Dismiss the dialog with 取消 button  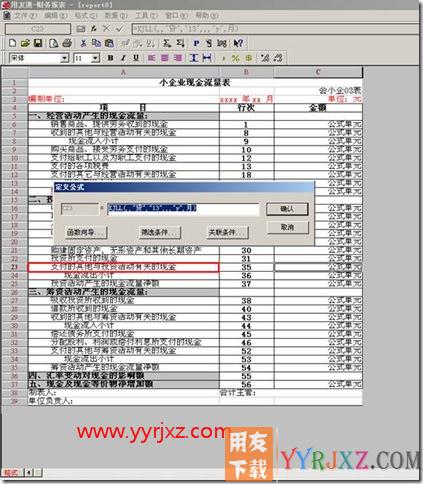coord(287,227)
